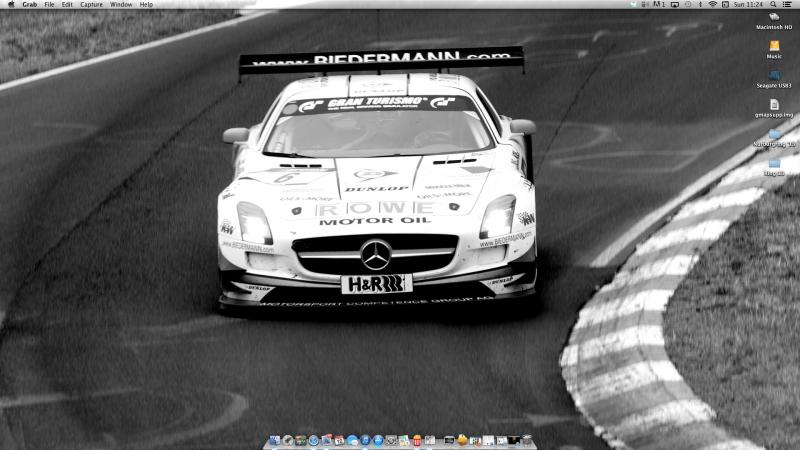This screenshot has width=800, height=450.
Task: Open iTunes music note icon in dock
Action: [365, 440]
